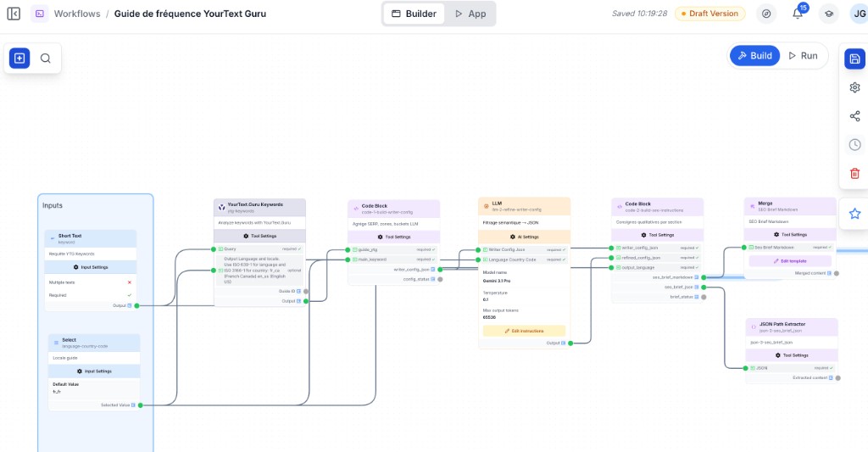
Task: Open the JG user avatar
Action: 859,14
